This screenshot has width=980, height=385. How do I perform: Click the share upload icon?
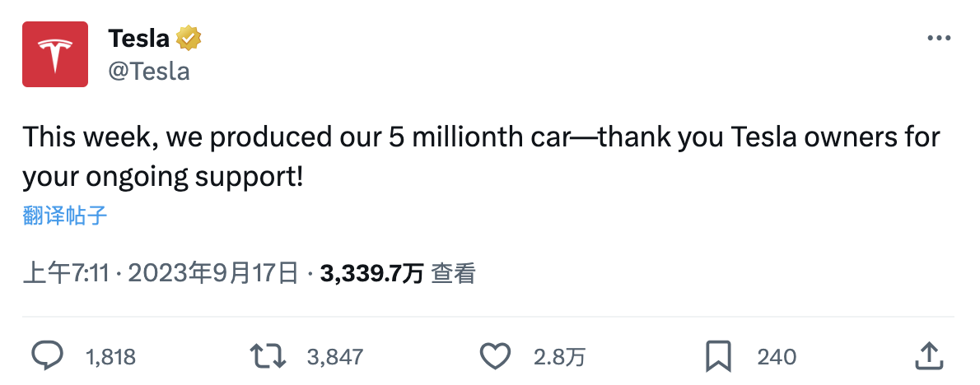point(929,355)
